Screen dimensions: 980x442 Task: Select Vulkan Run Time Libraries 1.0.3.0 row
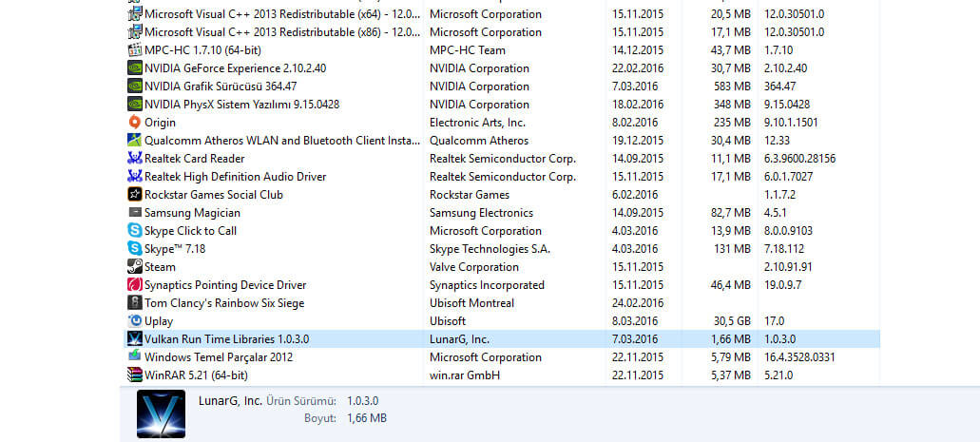coord(502,339)
